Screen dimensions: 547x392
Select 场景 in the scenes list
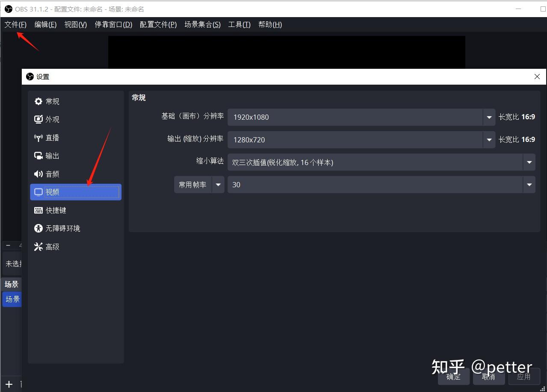(x=12, y=299)
